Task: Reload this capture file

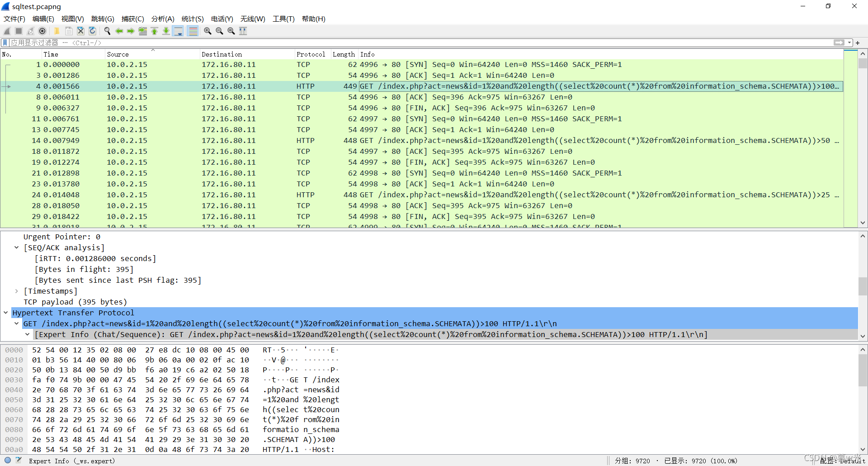Action: coord(92,31)
